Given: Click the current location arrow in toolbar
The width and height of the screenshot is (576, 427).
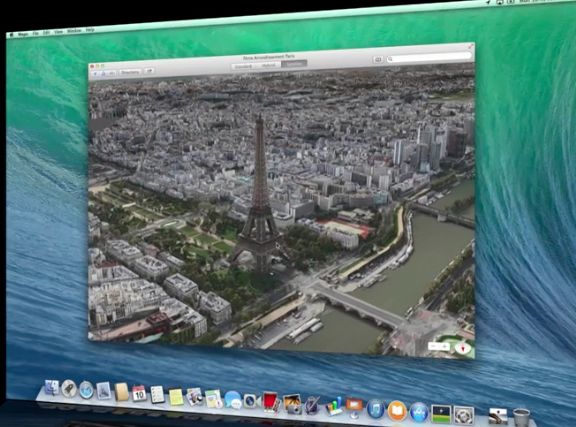Looking at the screenshot, I should tap(96, 73).
